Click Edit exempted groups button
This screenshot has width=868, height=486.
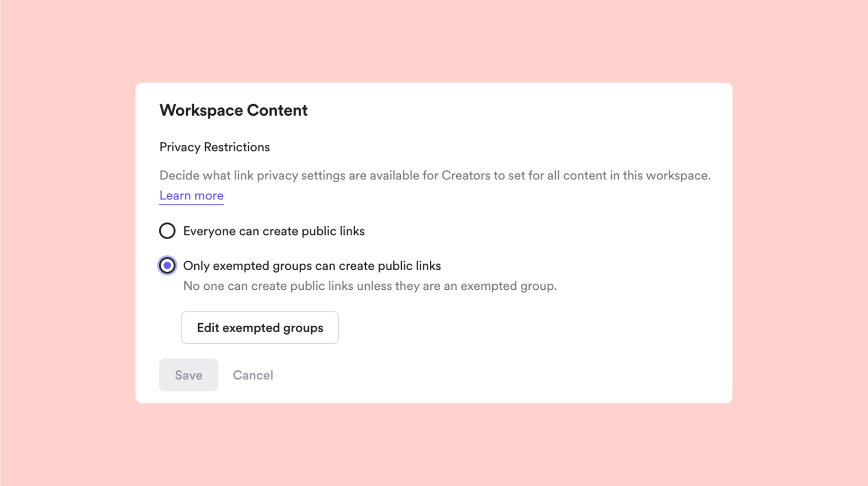click(x=260, y=327)
